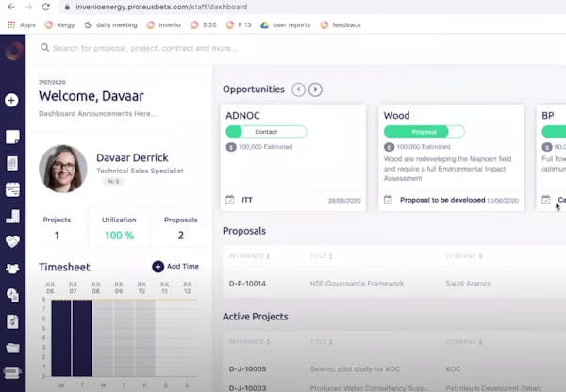Open the ADNOC opportunity card title

click(242, 115)
